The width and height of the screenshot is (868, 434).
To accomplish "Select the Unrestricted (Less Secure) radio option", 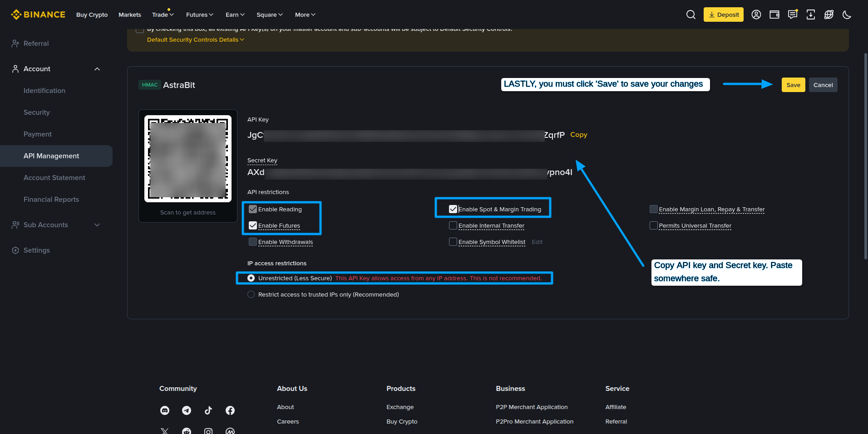I will 251,278.
